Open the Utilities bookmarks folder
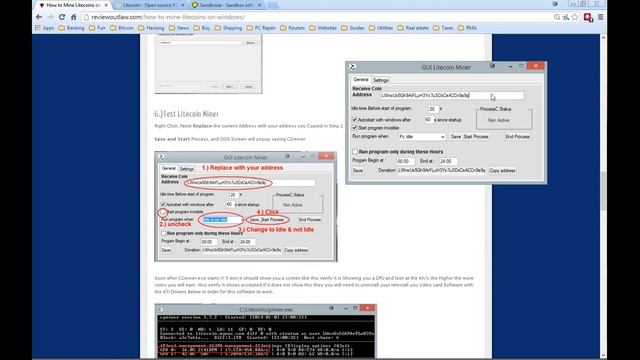This screenshot has width=640, height=360. tap(381, 28)
